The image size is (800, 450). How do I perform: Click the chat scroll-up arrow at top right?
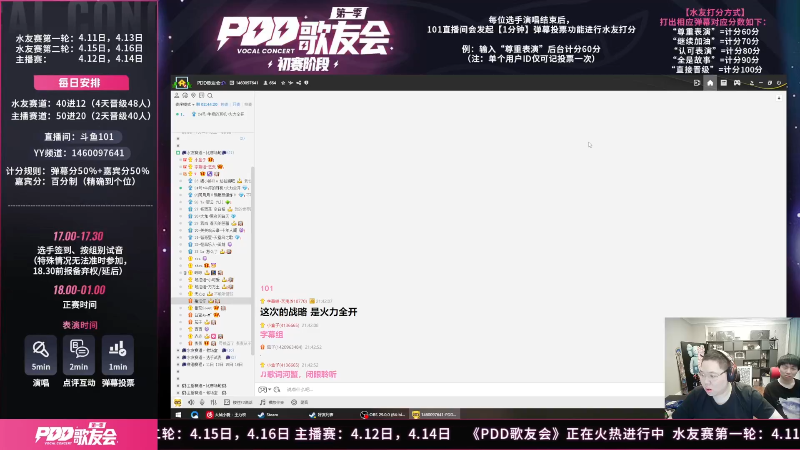[x=779, y=98]
